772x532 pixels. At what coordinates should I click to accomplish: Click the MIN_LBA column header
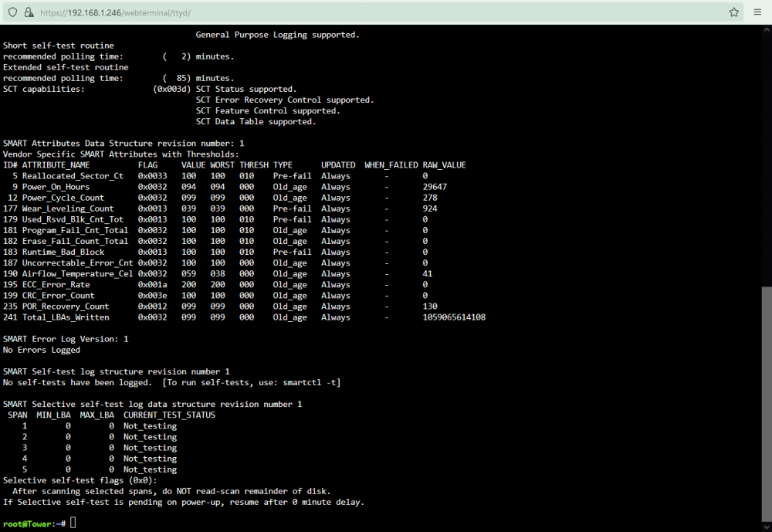tap(53, 415)
